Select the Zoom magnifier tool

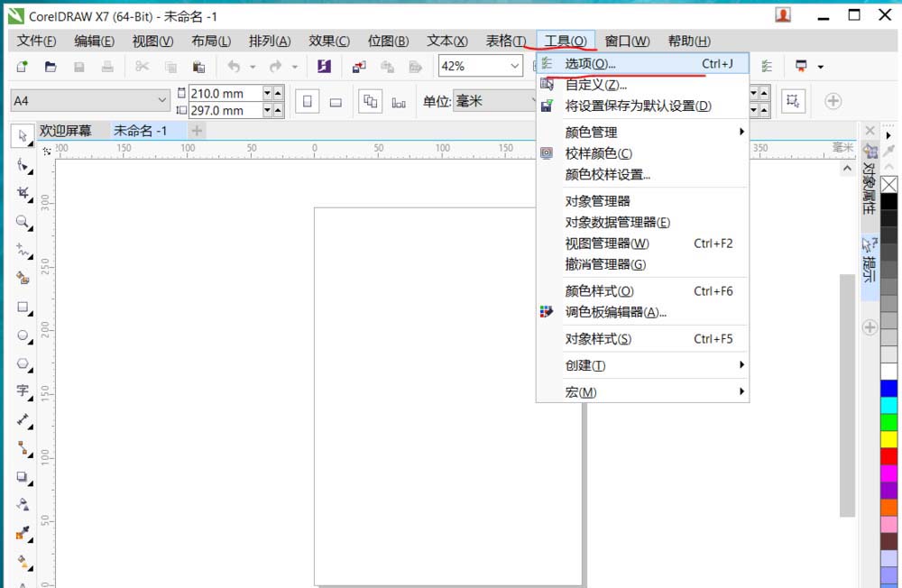tap(23, 222)
